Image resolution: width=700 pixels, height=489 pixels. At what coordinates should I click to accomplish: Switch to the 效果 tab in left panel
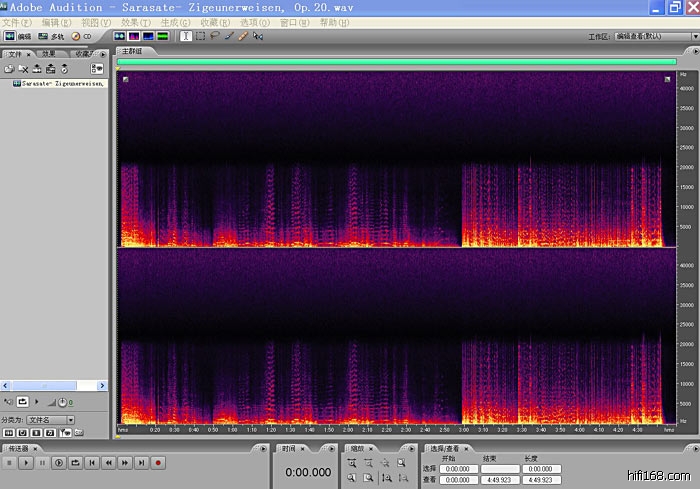click(48, 53)
